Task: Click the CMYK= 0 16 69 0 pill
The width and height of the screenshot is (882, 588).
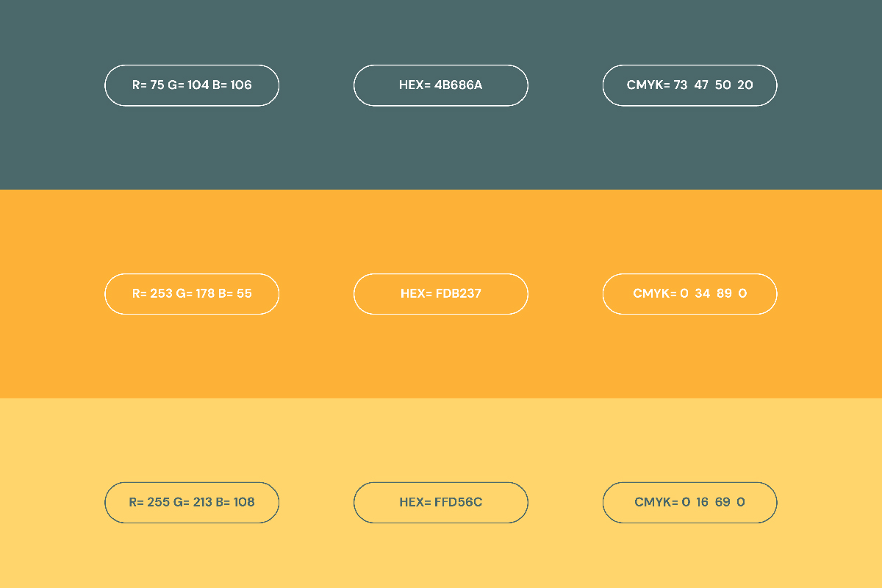Action: 689,503
